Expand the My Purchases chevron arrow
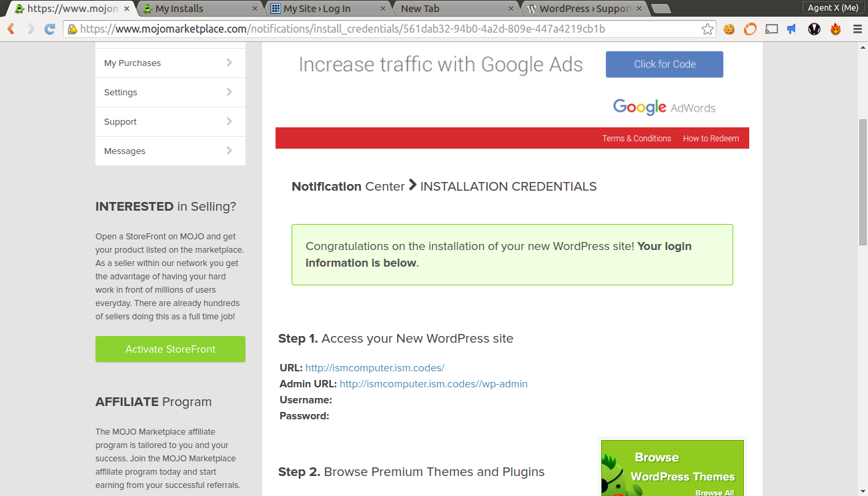 229,63
